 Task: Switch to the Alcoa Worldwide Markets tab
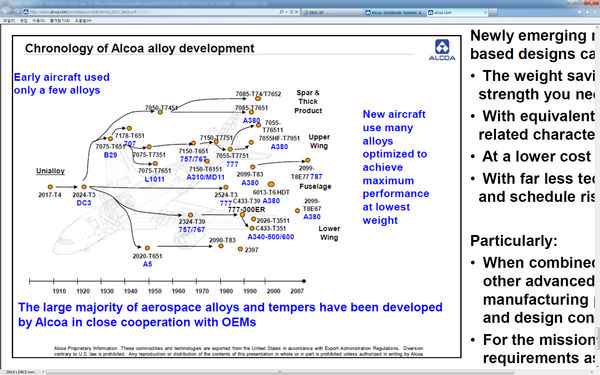coord(394,13)
